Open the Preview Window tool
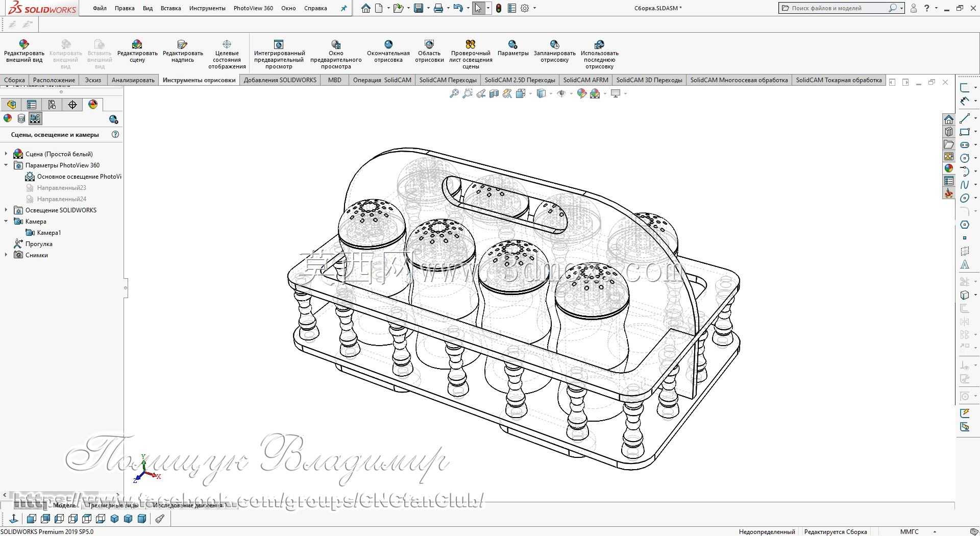The width and height of the screenshot is (980, 536). click(x=336, y=44)
